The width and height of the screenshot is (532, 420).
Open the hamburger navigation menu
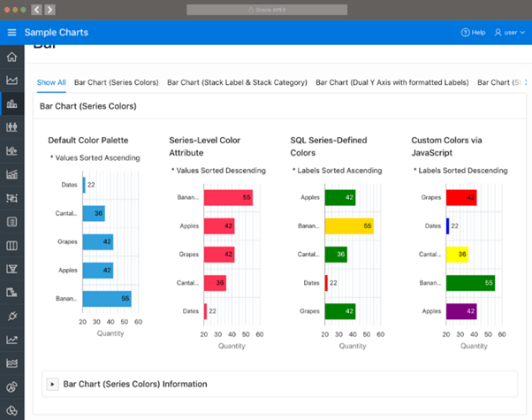pyautogui.click(x=11, y=32)
